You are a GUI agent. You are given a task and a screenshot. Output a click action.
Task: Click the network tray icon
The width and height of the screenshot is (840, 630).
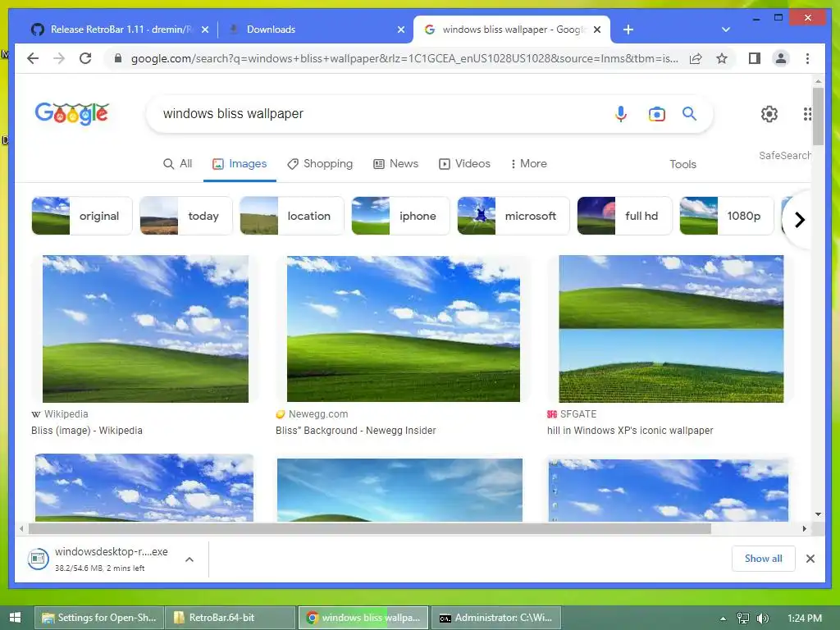point(743,619)
